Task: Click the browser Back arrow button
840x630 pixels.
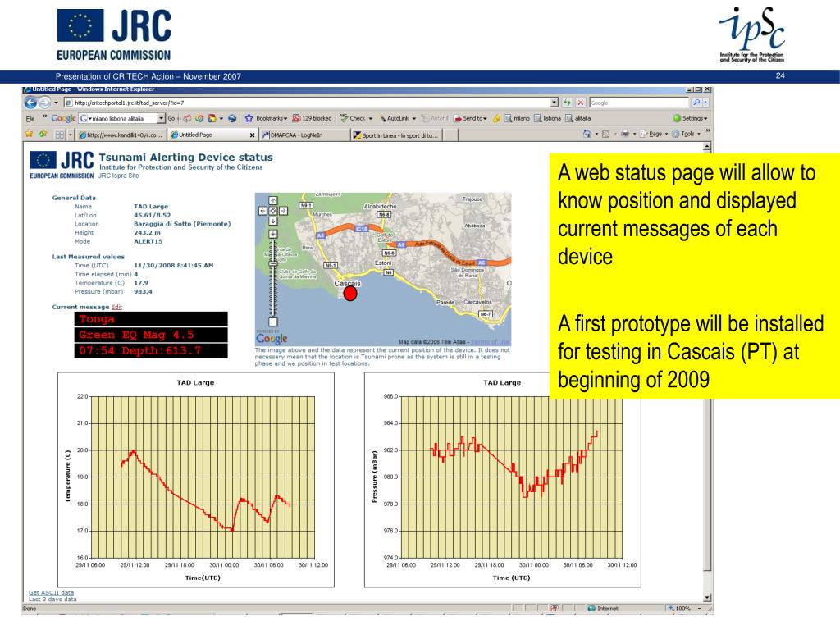Action: click(30, 103)
